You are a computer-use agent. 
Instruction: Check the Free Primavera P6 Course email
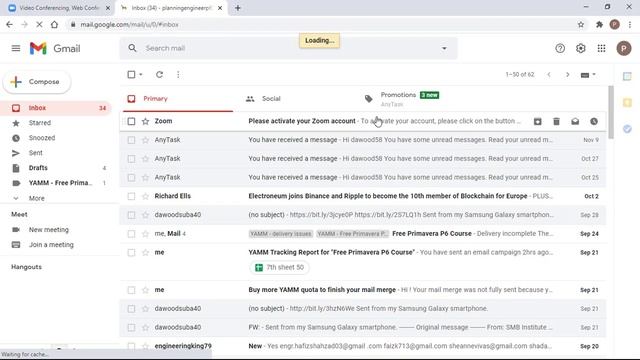(131, 234)
